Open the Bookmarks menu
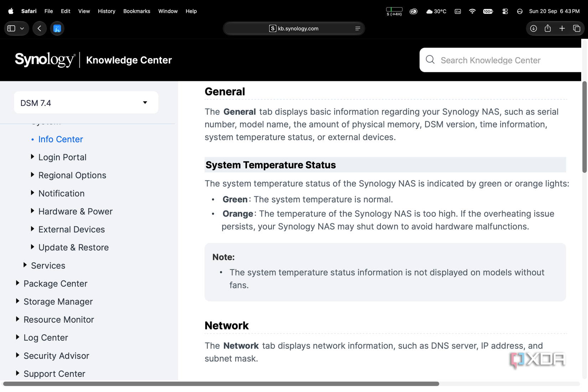This screenshot has width=588, height=392. pyautogui.click(x=137, y=11)
